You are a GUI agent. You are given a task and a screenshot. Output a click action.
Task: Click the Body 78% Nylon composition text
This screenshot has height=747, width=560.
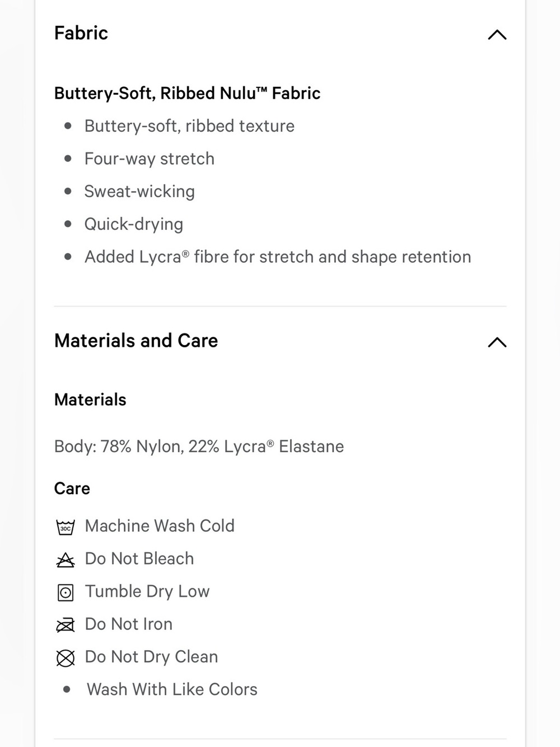[199, 447]
